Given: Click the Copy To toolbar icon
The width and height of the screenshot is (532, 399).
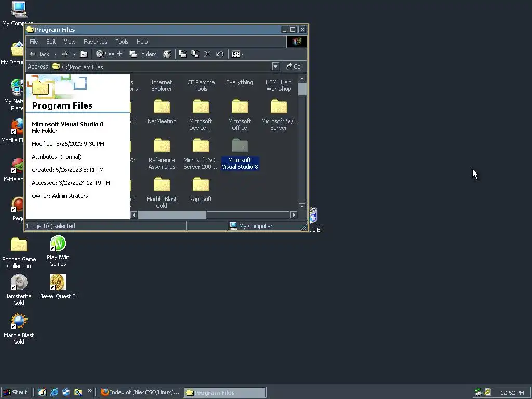Looking at the screenshot, I should click(x=195, y=54).
